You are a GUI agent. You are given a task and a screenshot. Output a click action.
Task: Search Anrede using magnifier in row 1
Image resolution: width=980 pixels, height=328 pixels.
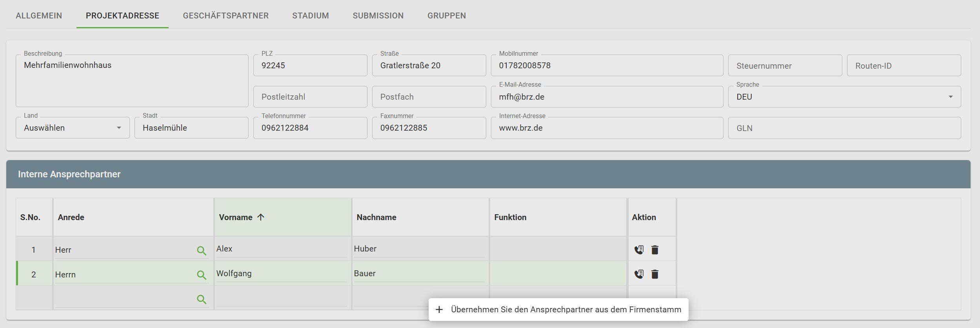coord(201,250)
